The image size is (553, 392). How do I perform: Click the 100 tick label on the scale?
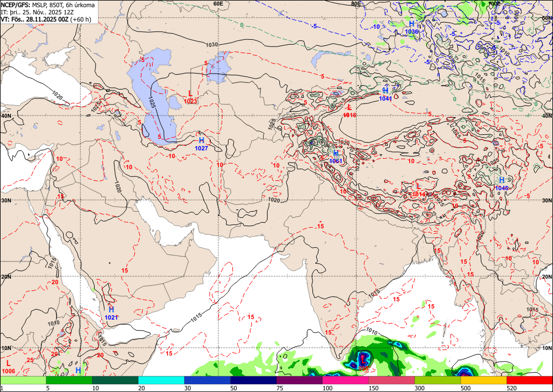click(328, 388)
